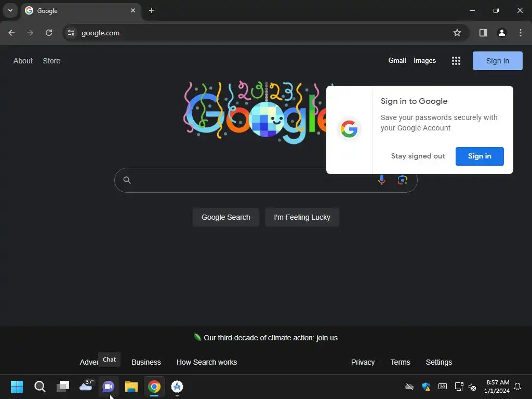Open How Search works link
The height and width of the screenshot is (399, 532).
207,362
